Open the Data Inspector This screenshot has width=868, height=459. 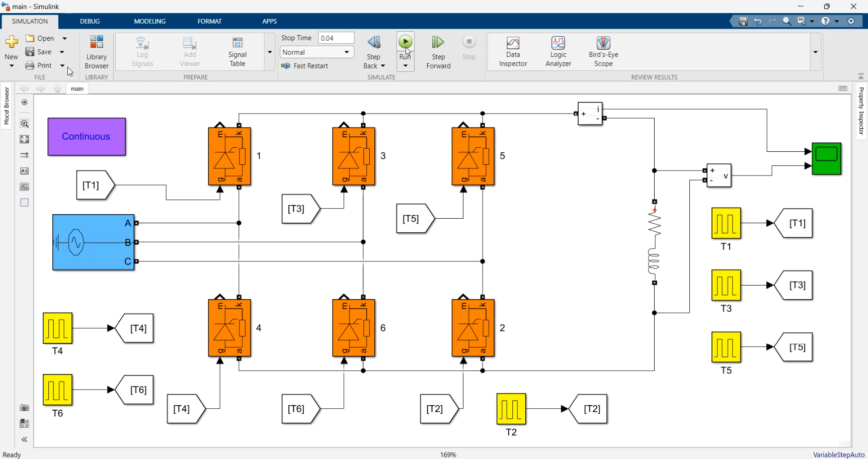513,52
